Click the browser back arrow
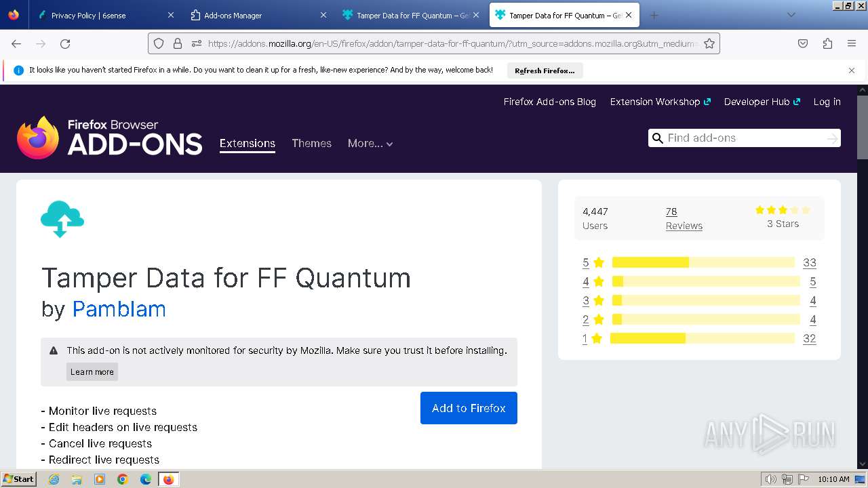This screenshot has height=488, width=868. point(16,43)
